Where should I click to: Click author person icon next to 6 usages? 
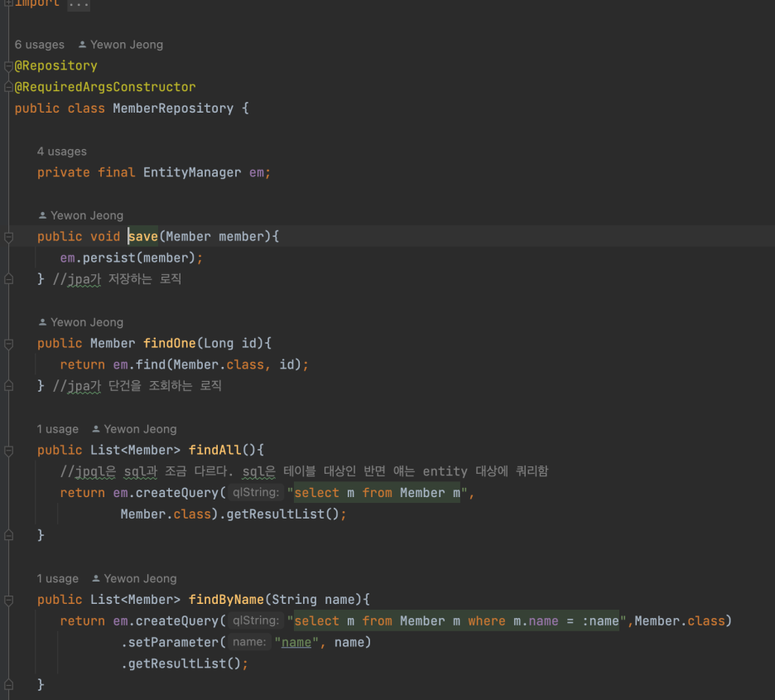(83, 45)
